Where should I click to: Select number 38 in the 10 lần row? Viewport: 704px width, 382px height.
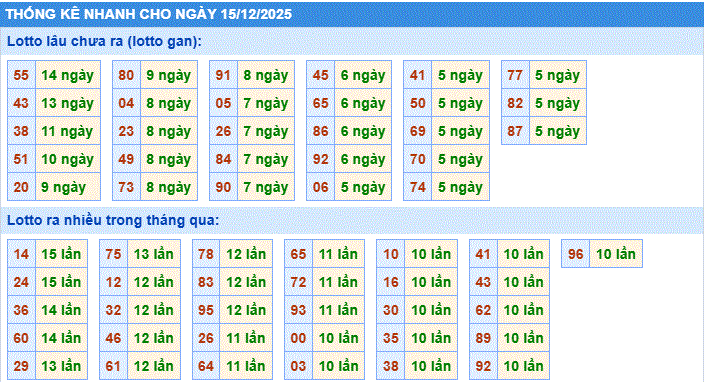pos(391,366)
